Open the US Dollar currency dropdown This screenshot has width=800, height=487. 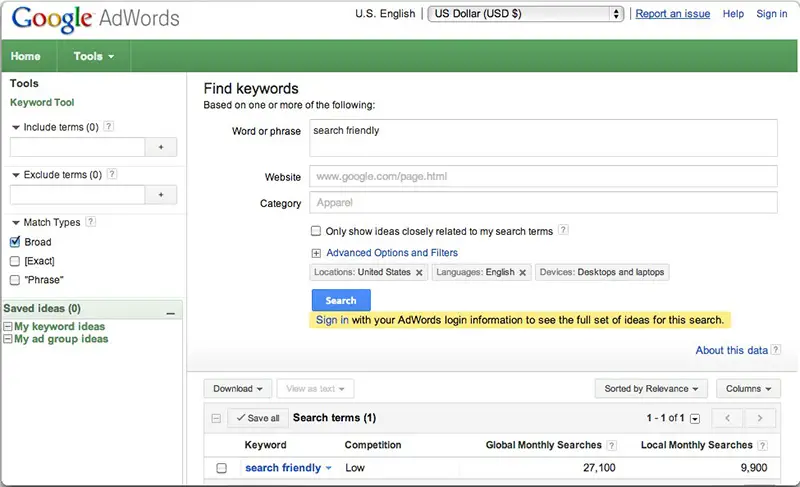click(x=526, y=14)
